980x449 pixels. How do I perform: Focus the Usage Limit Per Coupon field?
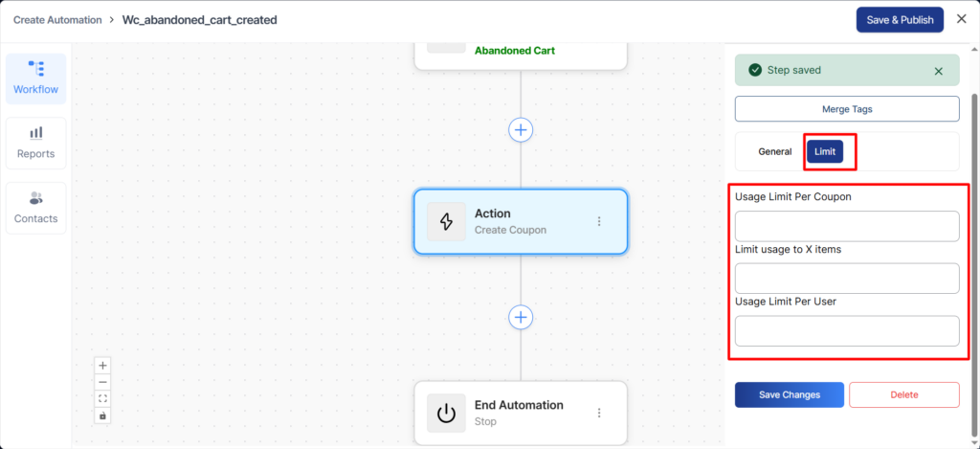click(846, 226)
